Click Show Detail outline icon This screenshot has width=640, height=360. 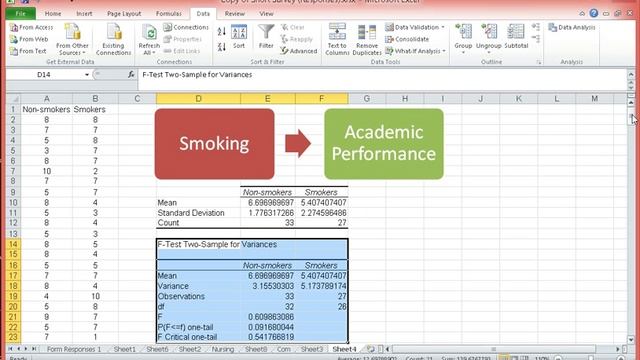tap(536, 27)
